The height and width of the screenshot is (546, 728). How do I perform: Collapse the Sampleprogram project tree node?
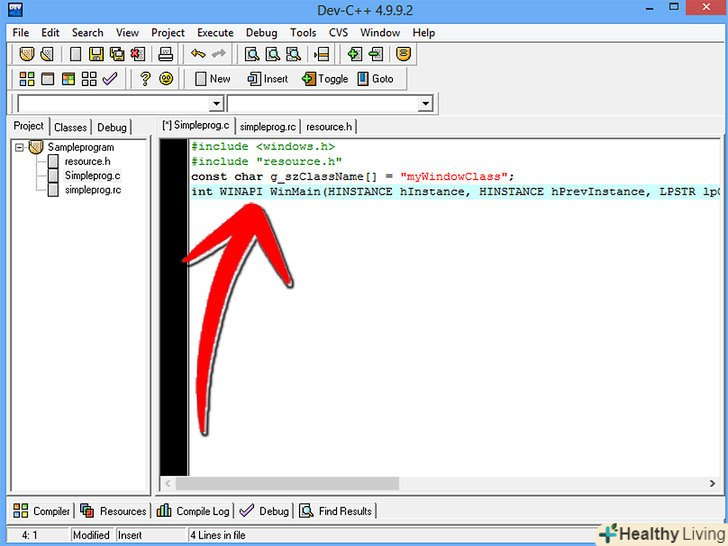coord(19,148)
